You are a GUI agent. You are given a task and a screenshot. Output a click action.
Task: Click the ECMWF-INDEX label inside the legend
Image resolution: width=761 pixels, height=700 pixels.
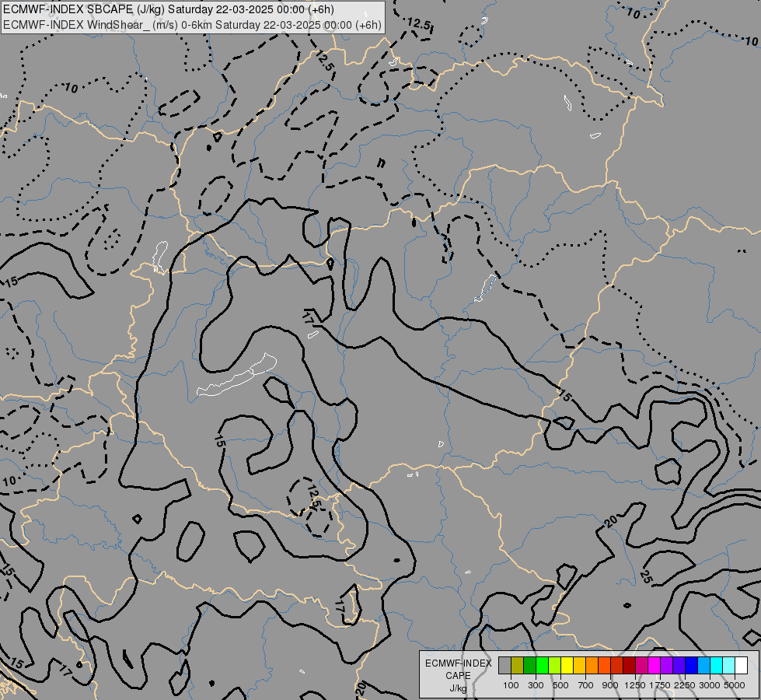(x=458, y=663)
